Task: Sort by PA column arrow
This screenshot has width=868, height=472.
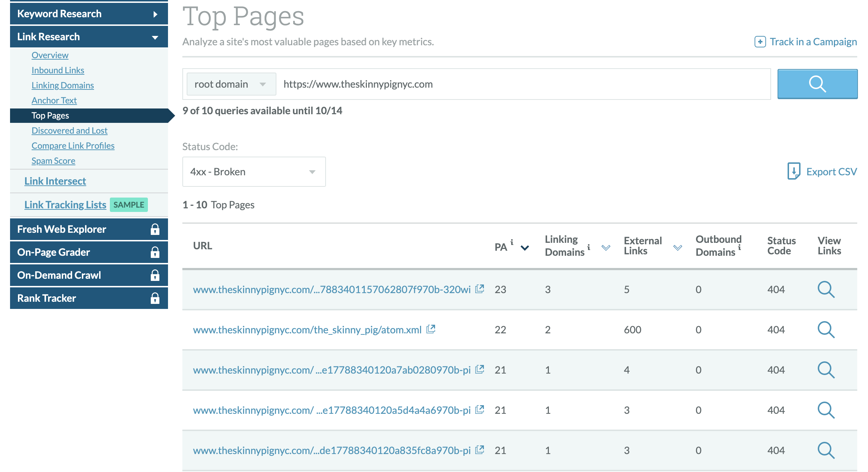Action: coord(525,248)
